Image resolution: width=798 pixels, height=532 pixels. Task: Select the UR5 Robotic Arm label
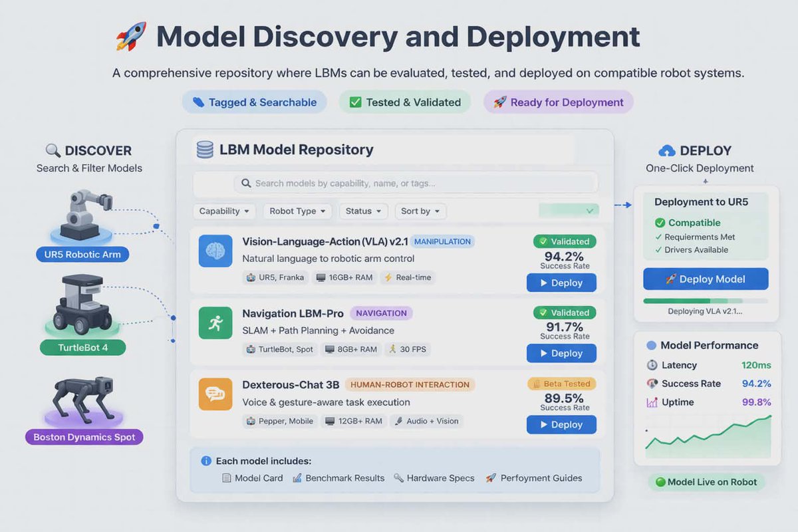pos(82,254)
